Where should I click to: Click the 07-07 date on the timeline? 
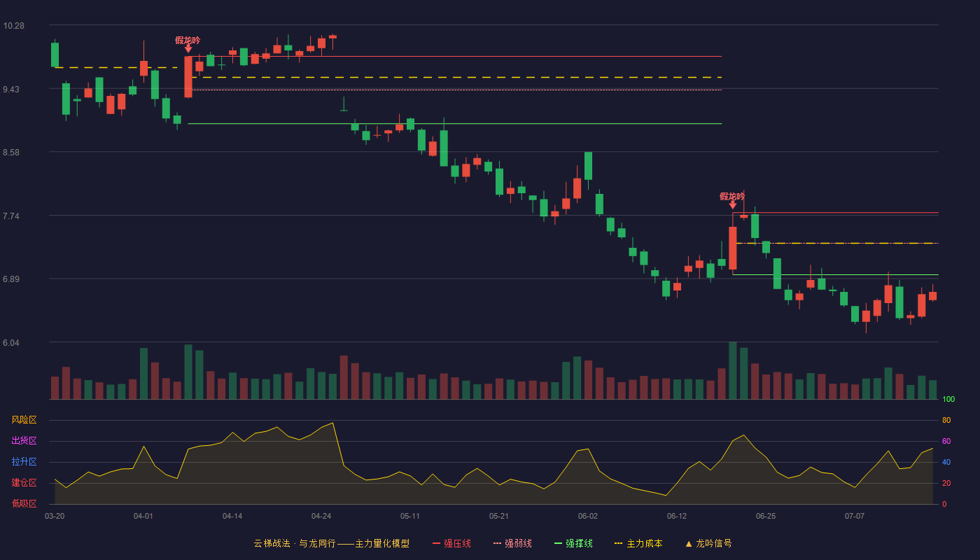click(855, 516)
